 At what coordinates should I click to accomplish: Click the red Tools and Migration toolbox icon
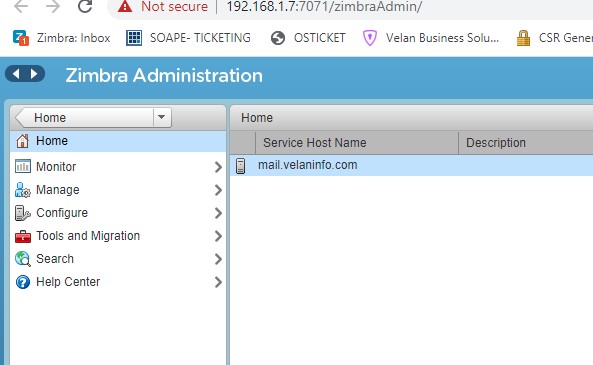click(x=23, y=236)
